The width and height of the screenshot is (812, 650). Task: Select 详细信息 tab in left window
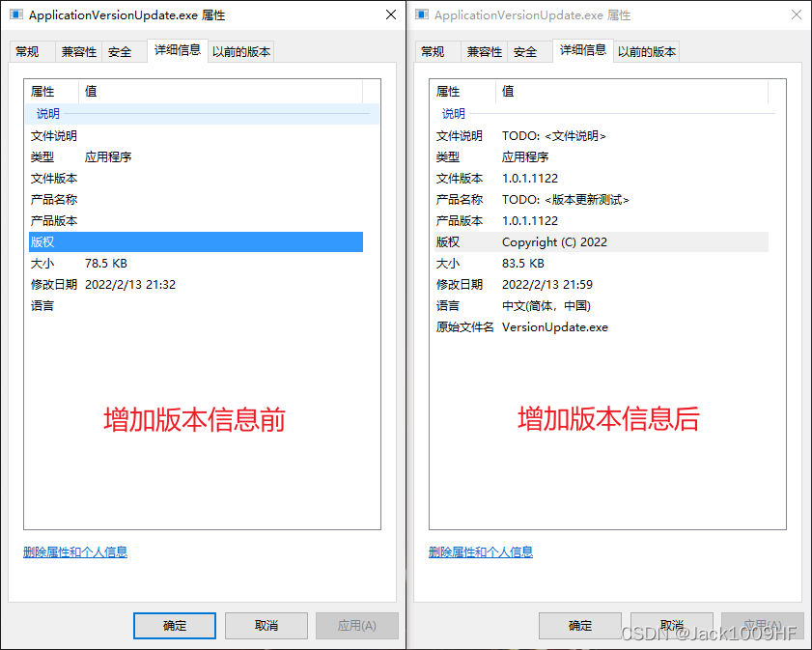(x=178, y=50)
